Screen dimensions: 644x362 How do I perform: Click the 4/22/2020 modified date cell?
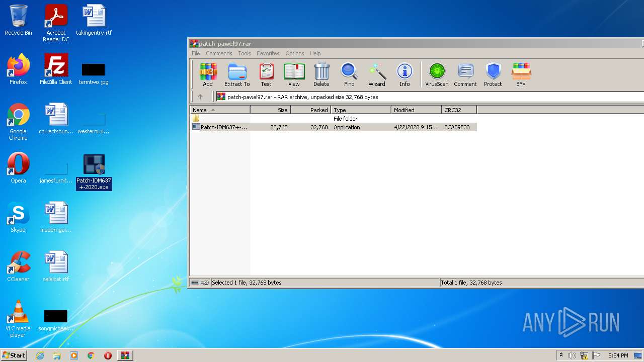[417, 127]
